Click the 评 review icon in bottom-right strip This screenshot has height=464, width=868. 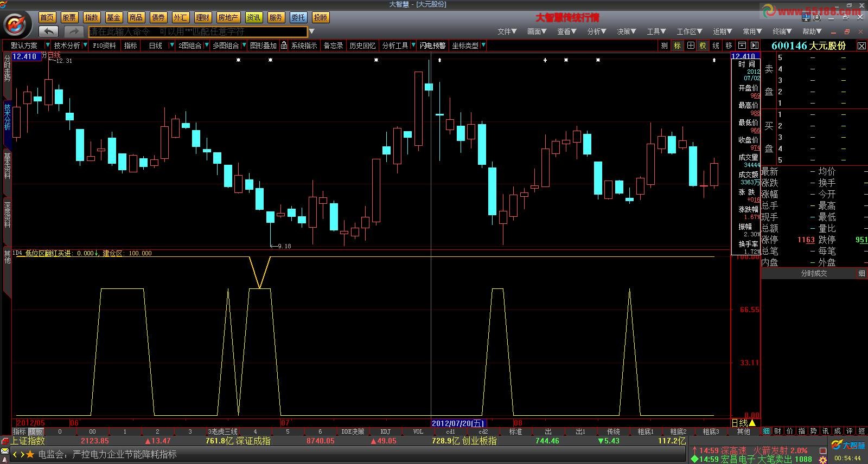(850, 431)
